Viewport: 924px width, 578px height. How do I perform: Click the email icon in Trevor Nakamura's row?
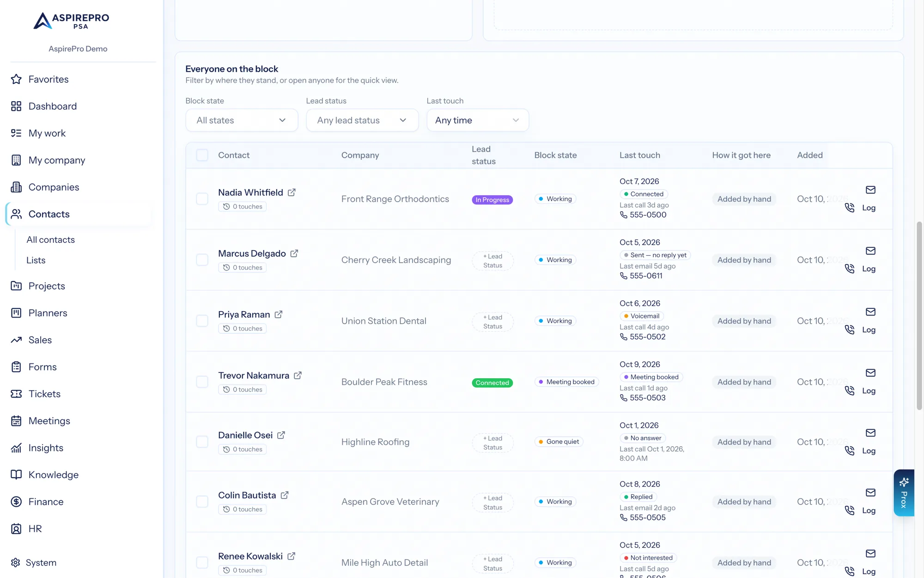click(870, 373)
